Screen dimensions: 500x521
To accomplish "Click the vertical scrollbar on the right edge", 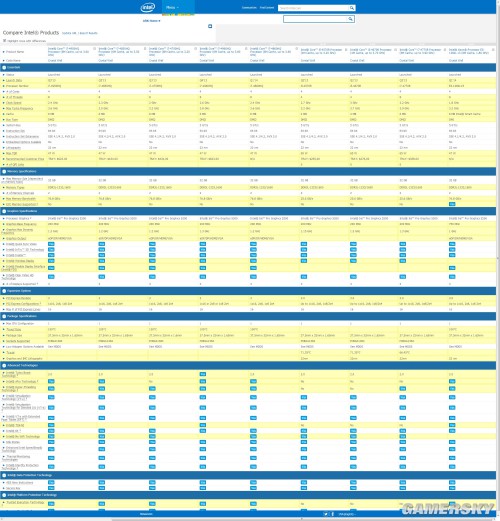I will 498,258.
